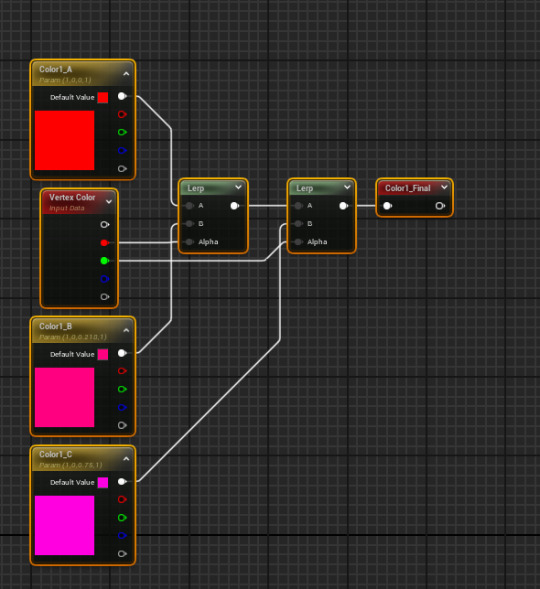The width and height of the screenshot is (540, 589).
Task: Click the output pin of second Lerp
Action: [x=344, y=205]
